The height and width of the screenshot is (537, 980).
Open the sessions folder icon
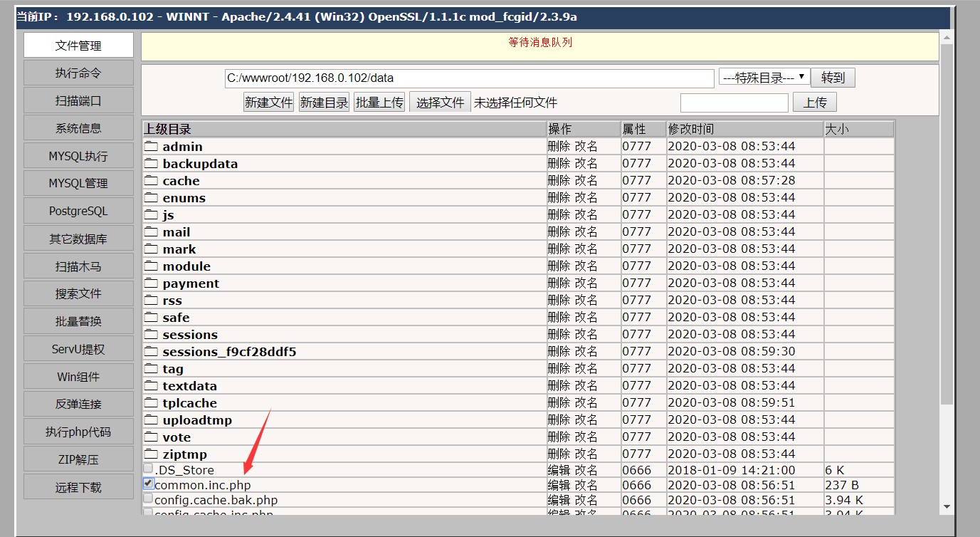coord(152,334)
